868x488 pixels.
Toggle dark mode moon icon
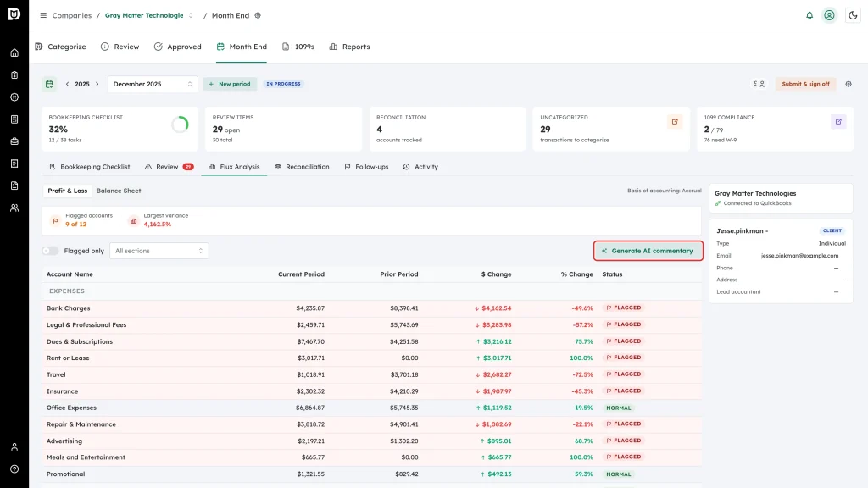853,15
